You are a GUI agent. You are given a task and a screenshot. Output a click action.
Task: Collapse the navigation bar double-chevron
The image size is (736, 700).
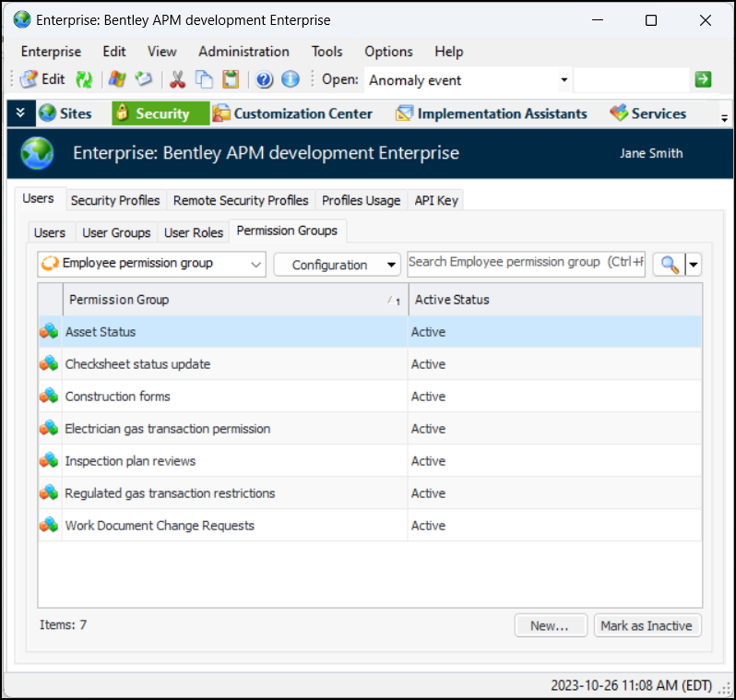20,113
